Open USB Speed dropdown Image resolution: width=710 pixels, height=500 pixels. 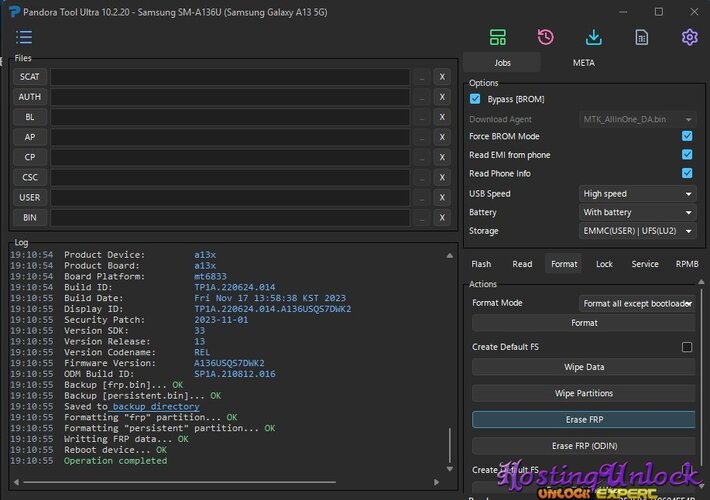tap(637, 193)
